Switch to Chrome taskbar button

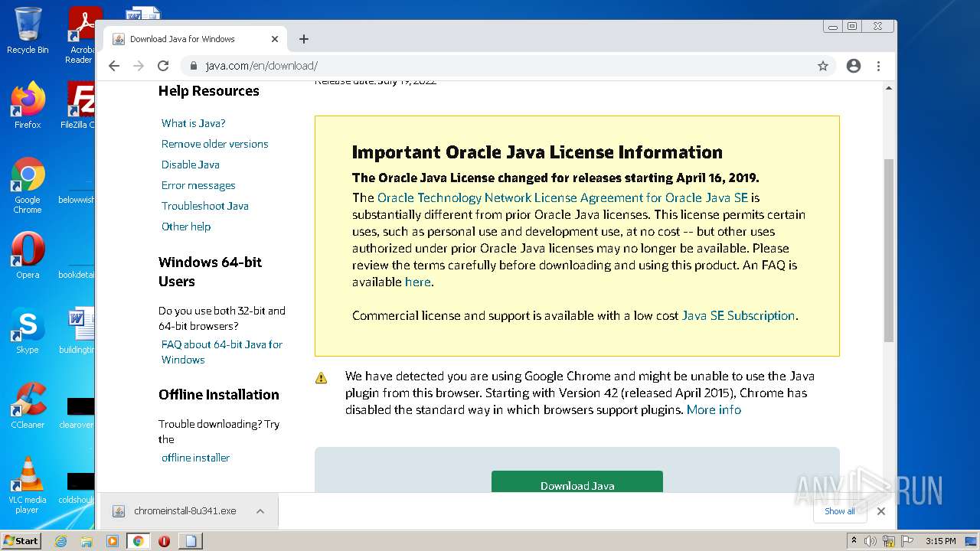pos(139,541)
